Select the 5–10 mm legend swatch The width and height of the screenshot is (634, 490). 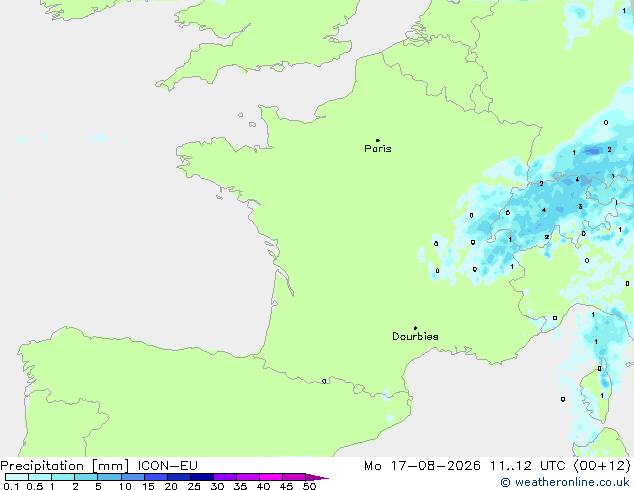(x=109, y=477)
